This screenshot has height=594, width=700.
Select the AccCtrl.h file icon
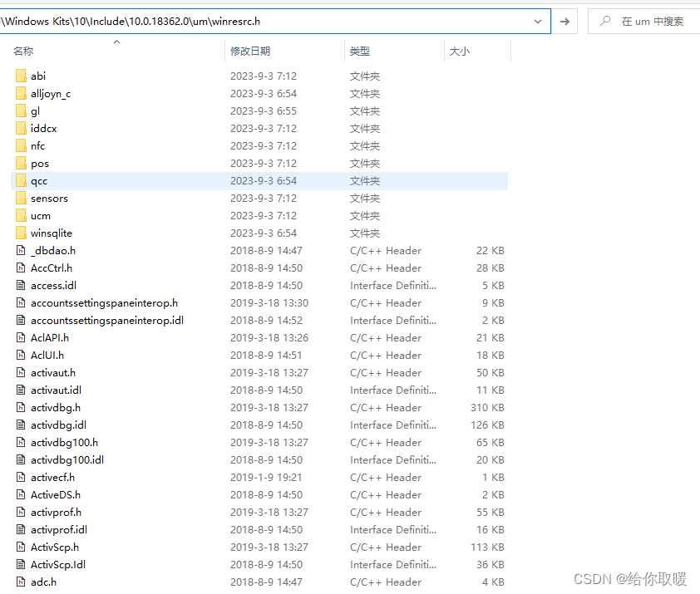pyautogui.click(x=20, y=268)
